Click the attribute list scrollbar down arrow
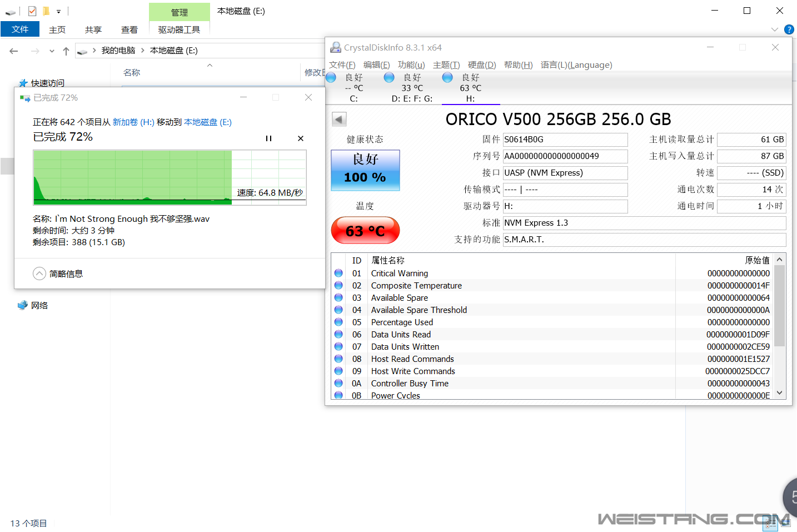The width and height of the screenshot is (797, 532). pos(780,392)
